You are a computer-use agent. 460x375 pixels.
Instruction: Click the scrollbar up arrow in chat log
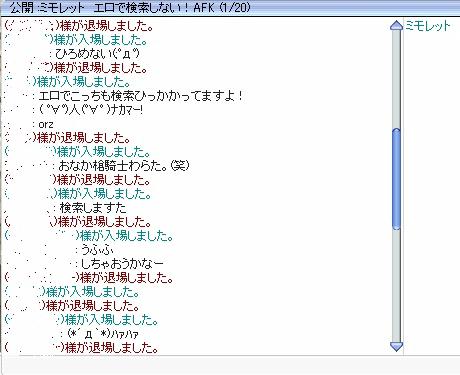coord(396,26)
